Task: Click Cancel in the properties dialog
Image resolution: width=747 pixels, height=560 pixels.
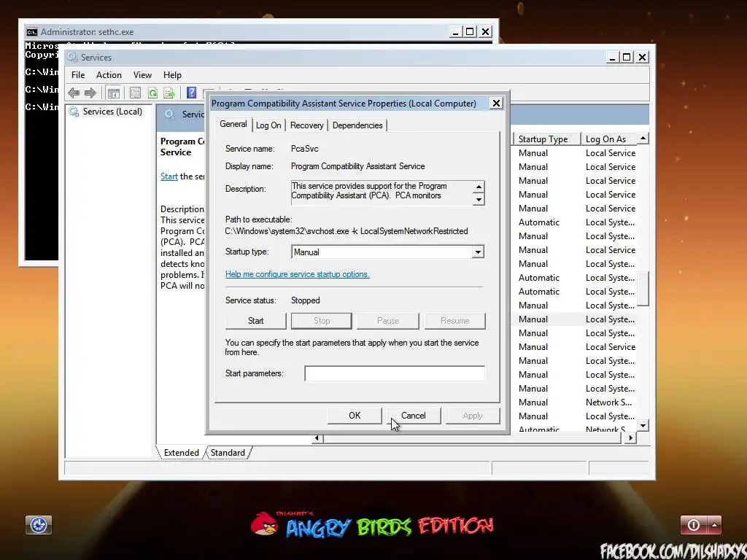Action: click(x=414, y=415)
